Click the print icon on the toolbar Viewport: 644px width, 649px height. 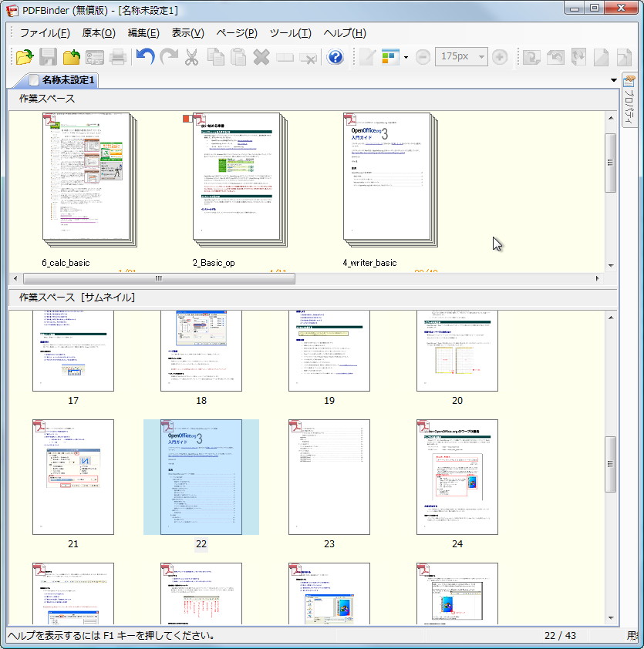(117, 57)
